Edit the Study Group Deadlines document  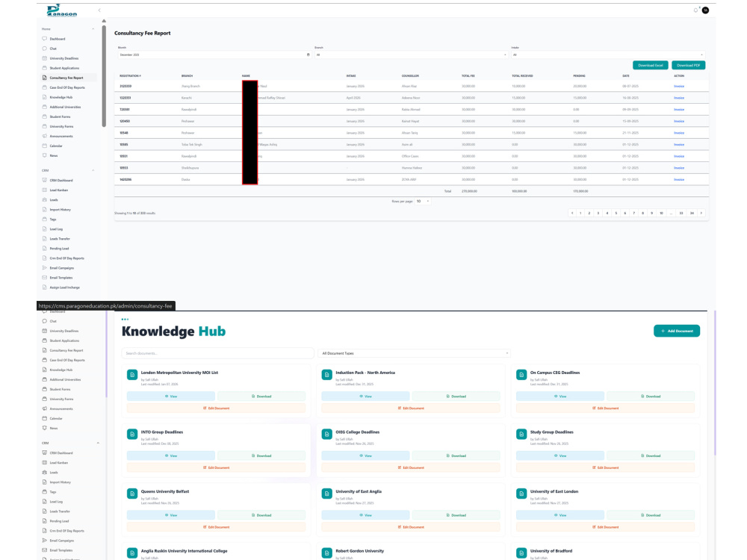[x=606, y=467]
